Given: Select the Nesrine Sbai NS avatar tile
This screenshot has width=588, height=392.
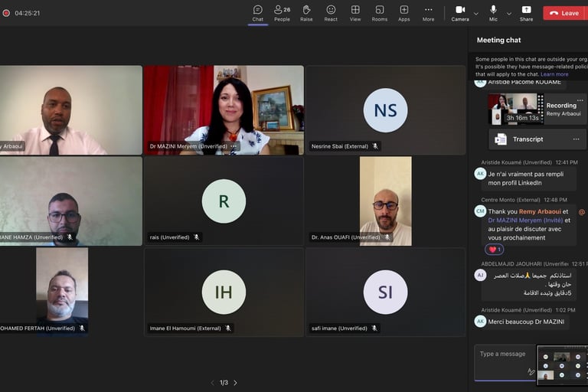Looking at the screenshot, I should point(385,110).
